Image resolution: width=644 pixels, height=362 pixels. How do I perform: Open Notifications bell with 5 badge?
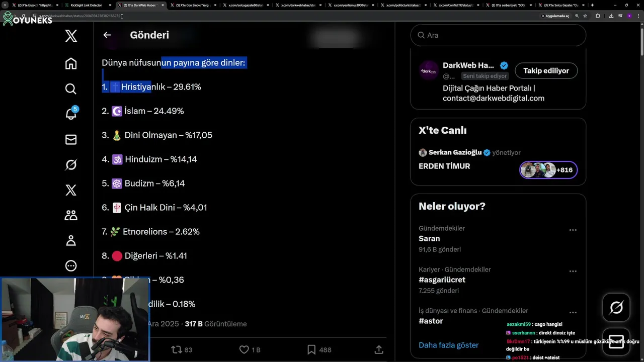71,114
